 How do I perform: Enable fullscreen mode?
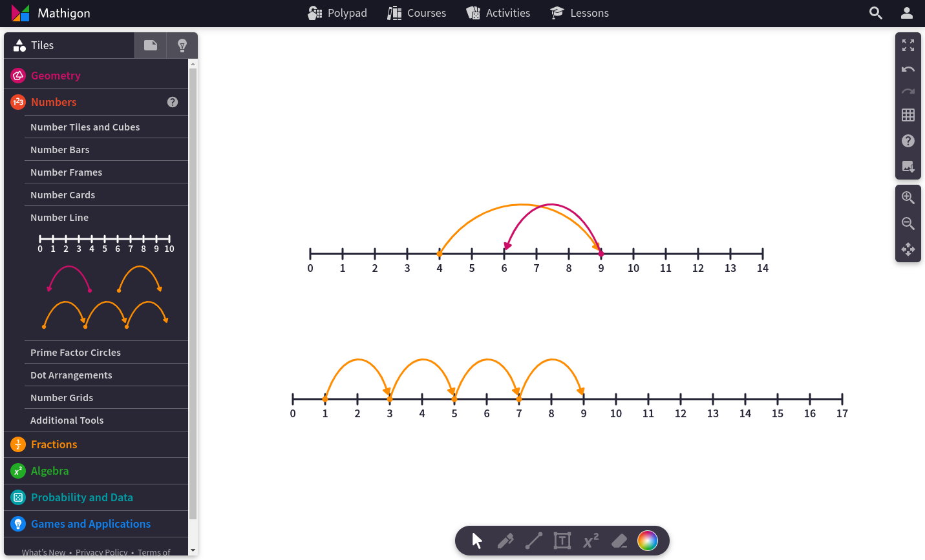pyautogui.click(x=908, y=45)
